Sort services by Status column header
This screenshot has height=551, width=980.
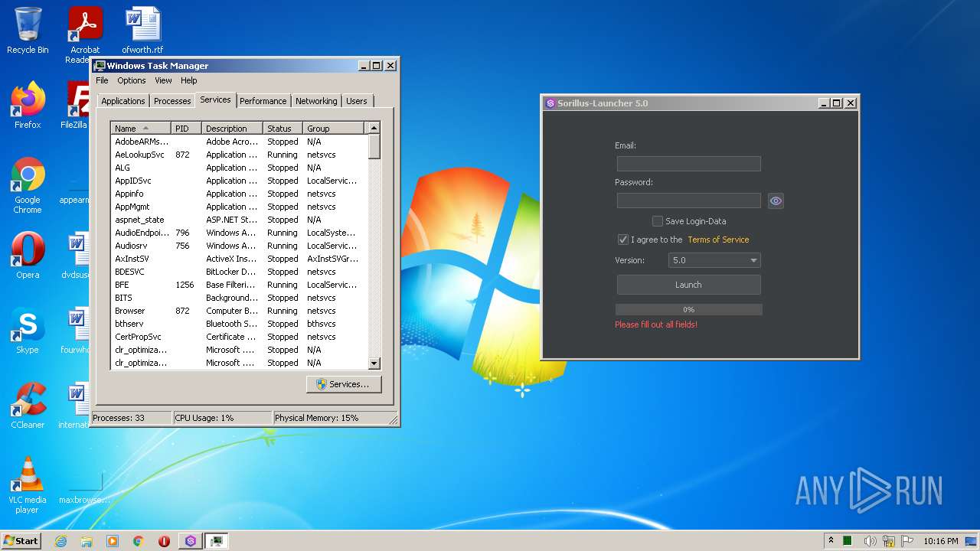(283, 129)
